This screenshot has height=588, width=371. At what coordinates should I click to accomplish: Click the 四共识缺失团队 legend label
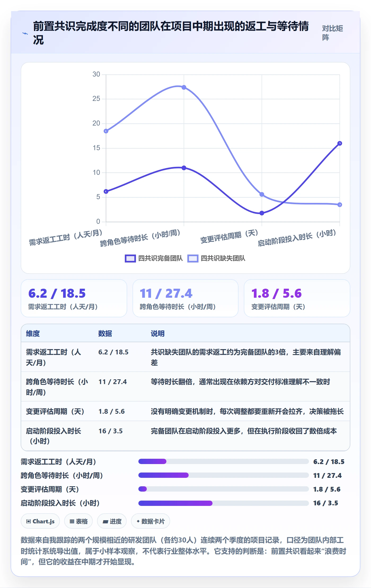click(x=223, y=259)
